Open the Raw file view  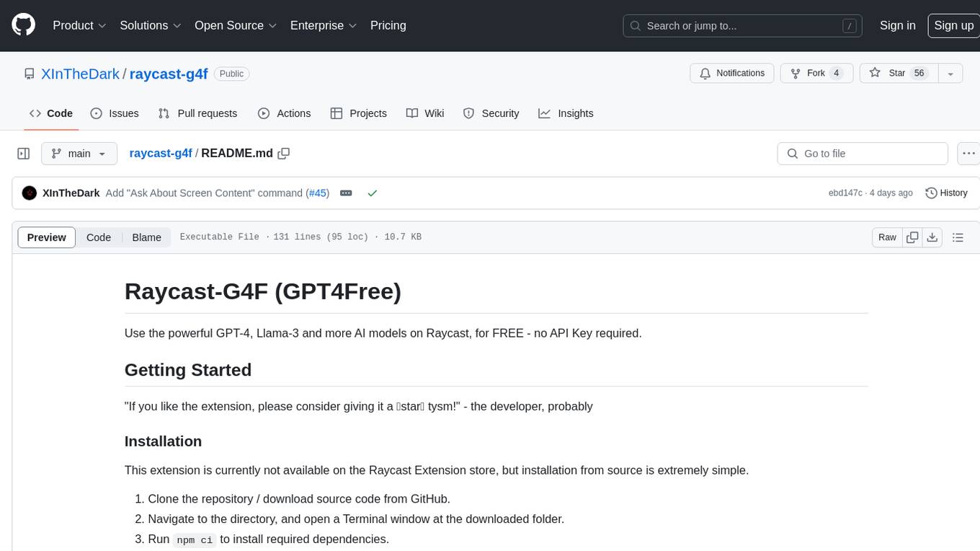(x=888, y=237)
